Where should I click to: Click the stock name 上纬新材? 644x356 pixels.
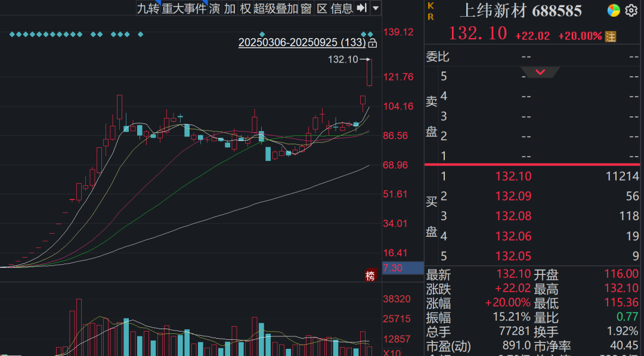click(x=494, y=11)
